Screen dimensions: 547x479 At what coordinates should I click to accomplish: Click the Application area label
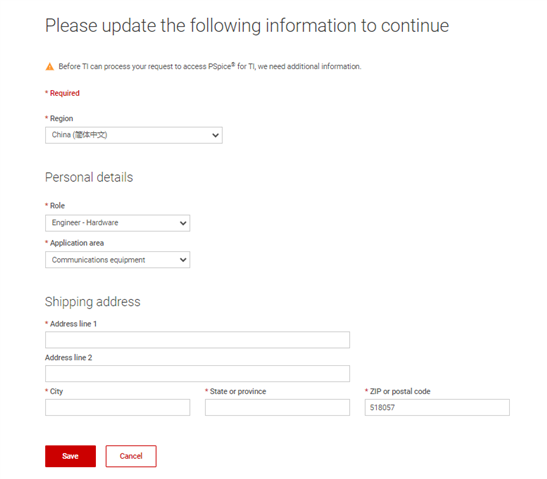point(77,243)
